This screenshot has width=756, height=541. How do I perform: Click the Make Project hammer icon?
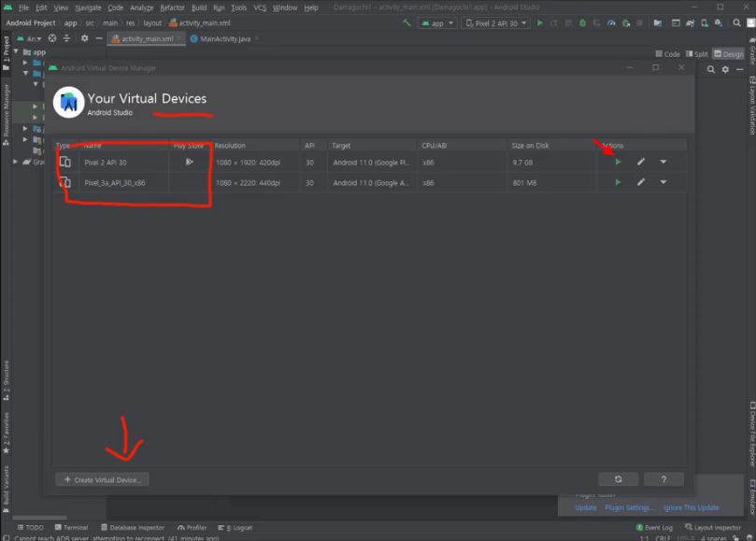point(407,22)
